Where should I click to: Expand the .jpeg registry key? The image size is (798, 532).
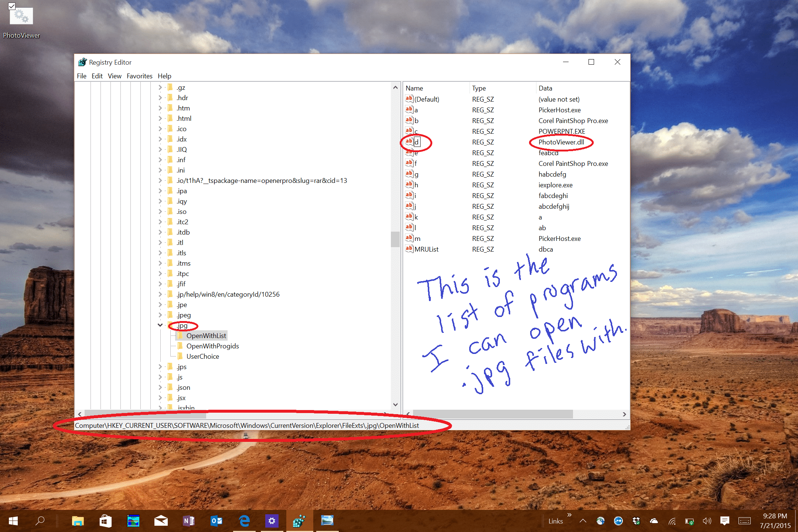160,315
